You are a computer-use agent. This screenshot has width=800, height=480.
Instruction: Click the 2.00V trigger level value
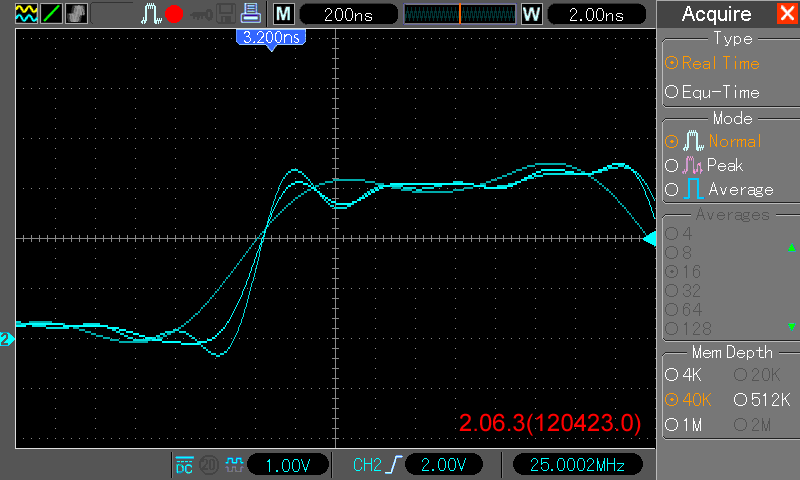tap(443, 465)
